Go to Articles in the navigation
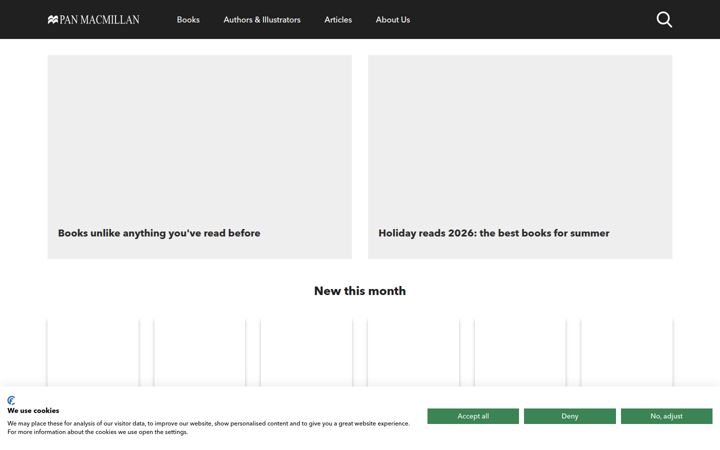720x450 pixels. 338,20
